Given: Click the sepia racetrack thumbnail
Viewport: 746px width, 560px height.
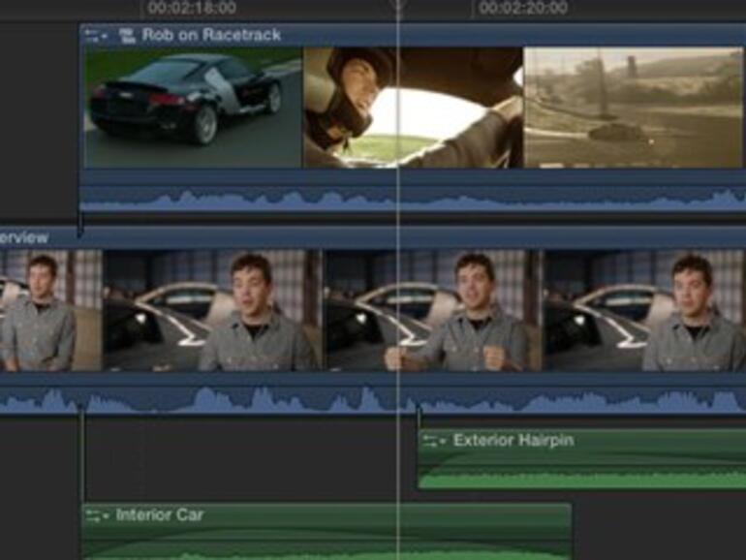Looking at the screenshot, I should point(634,107).
